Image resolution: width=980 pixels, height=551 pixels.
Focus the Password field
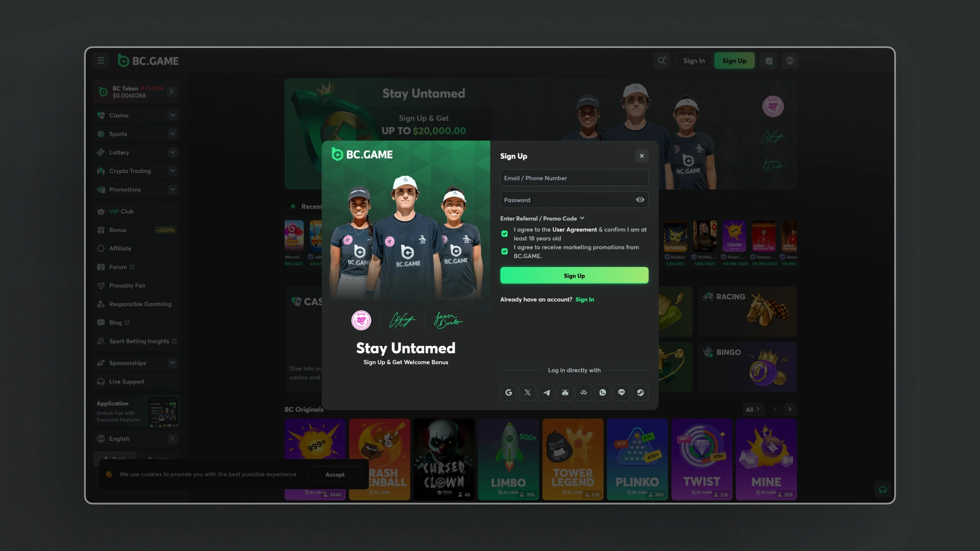pyautogui.click(x=574, y=199)
